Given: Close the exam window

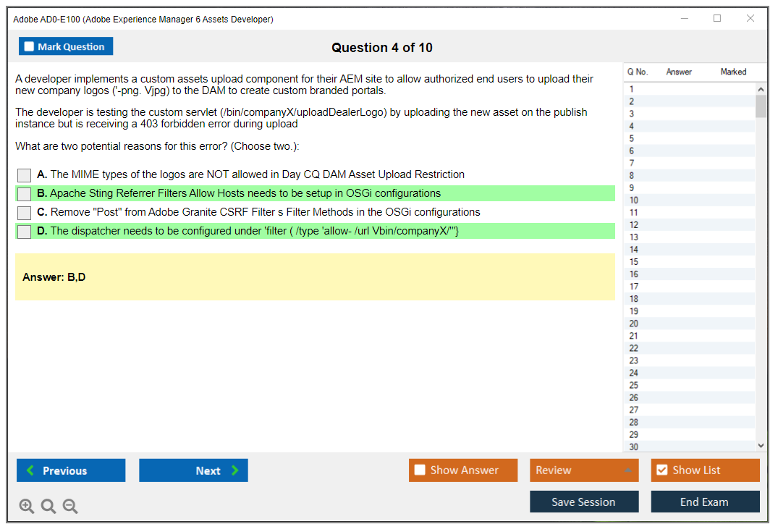Looking at the screenshot, I should click(750, 19).
